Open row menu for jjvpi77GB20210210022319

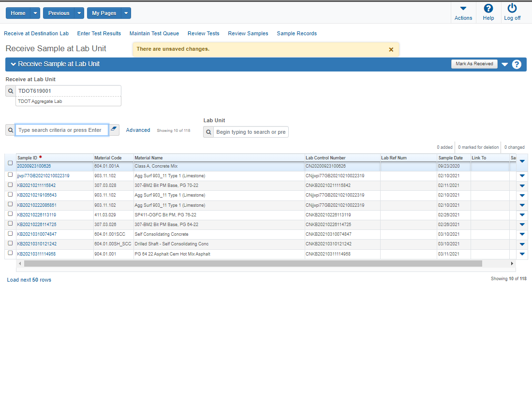click(x=522, y=176)
